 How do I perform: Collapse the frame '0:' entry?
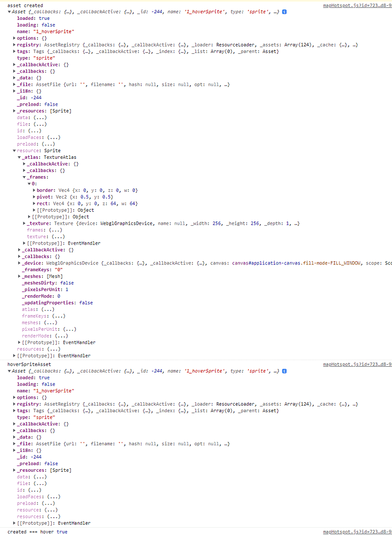point(29,183)
